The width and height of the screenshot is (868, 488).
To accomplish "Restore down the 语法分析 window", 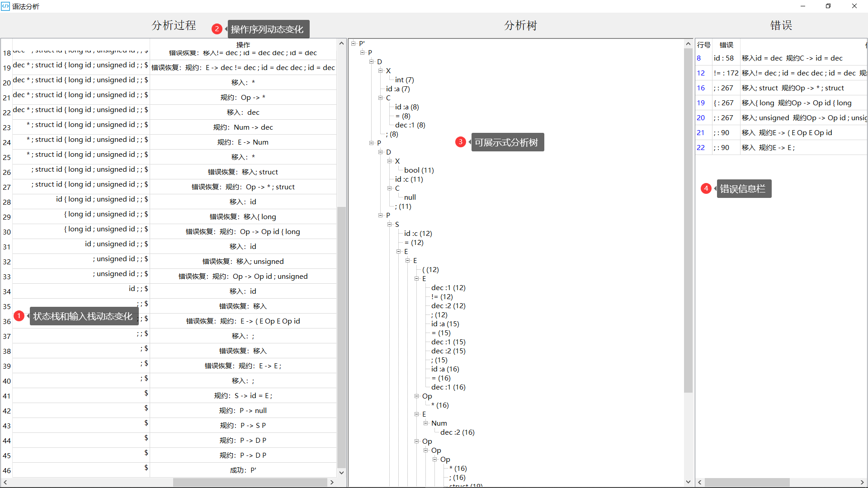I will 828,6.
